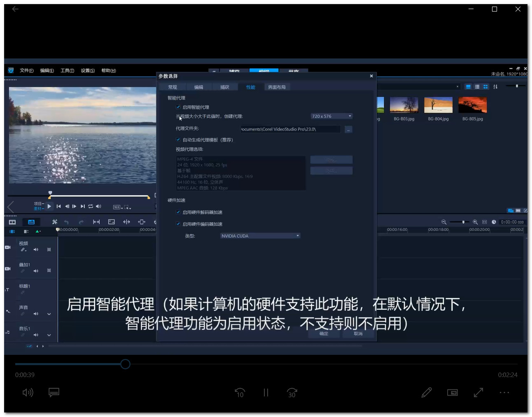
Task: Open the green chapter/cue point dropdown
Action: tap(38, 231)
